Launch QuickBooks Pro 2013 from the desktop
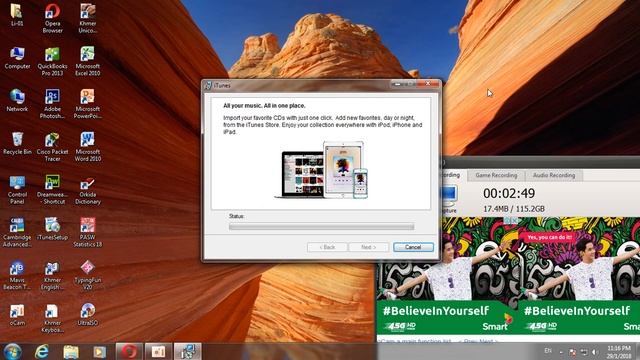Viewport: 640px width, 360px height. [52, 61]
